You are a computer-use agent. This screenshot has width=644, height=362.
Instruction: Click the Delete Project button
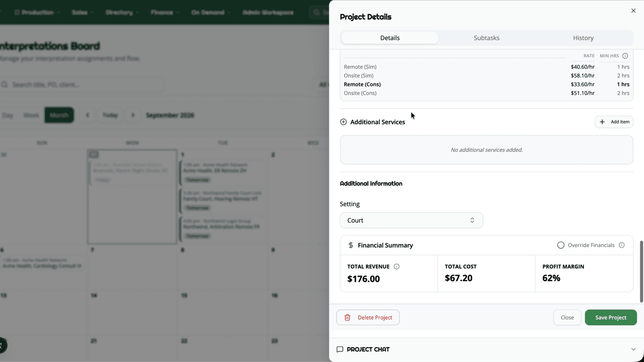(x=368, y=318)
